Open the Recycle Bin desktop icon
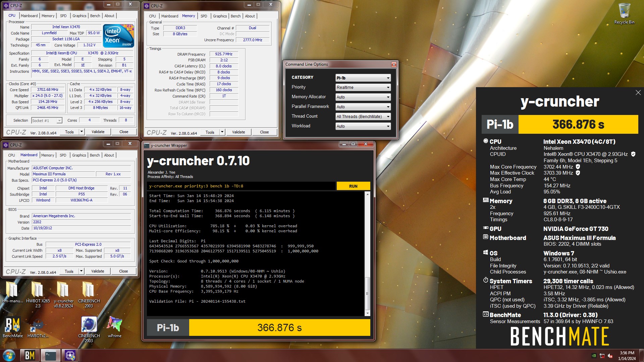The width and height of the screenshot is (644, 362). point(624,13)
